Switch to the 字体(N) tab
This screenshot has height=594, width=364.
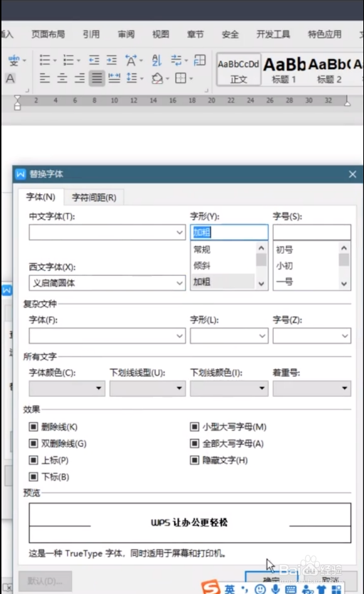(x=41, y=197)
